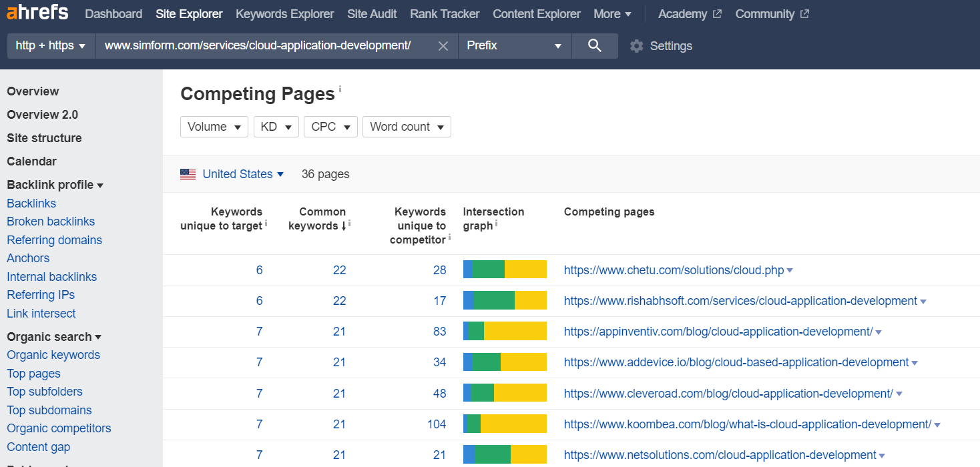
Task: Click 83 unique competitor keywords for appinventiv
Action: point(439,332)
